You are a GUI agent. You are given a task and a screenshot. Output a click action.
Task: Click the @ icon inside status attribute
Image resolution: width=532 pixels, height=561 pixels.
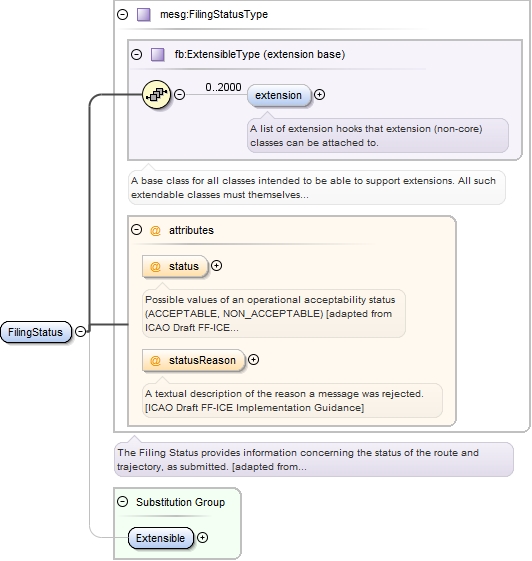(x=155, y=267)
